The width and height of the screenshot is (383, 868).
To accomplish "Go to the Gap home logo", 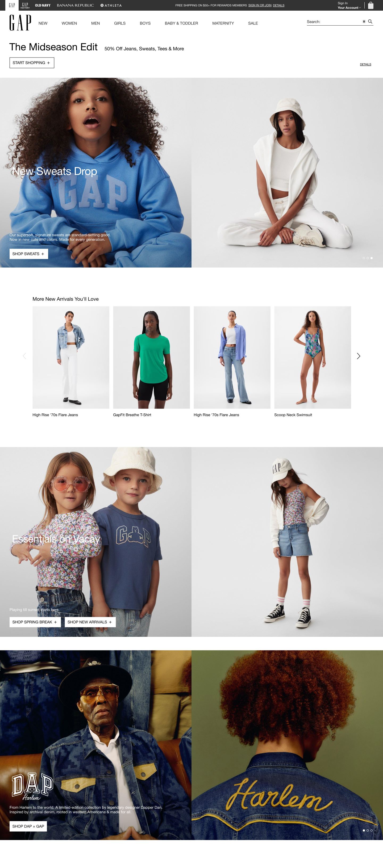I will [20, 23].
